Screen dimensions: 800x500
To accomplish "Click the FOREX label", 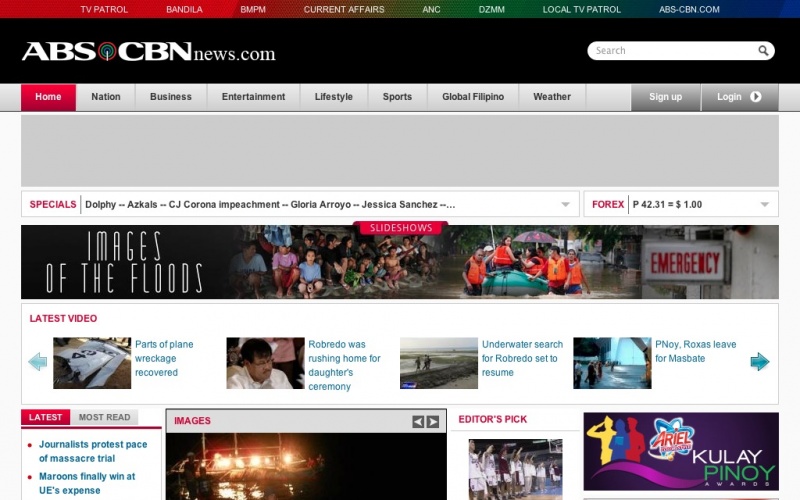I will point(608,205).
